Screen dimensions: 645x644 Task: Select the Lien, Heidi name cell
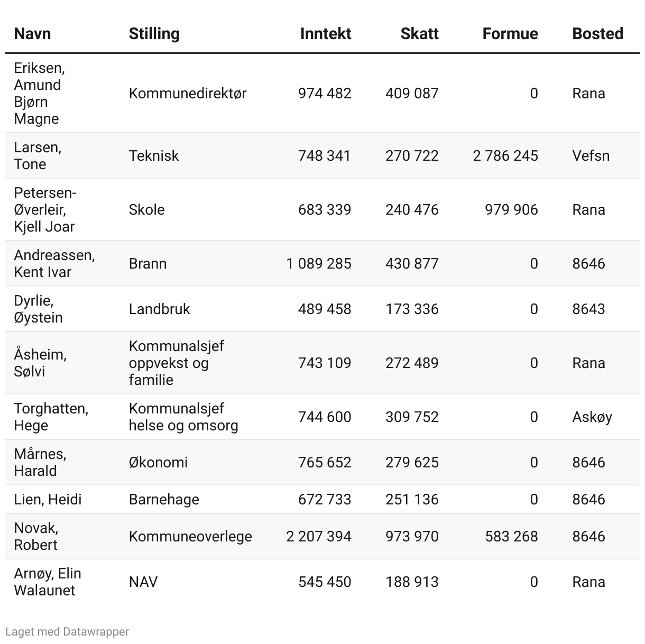click(x=48, y=500)
